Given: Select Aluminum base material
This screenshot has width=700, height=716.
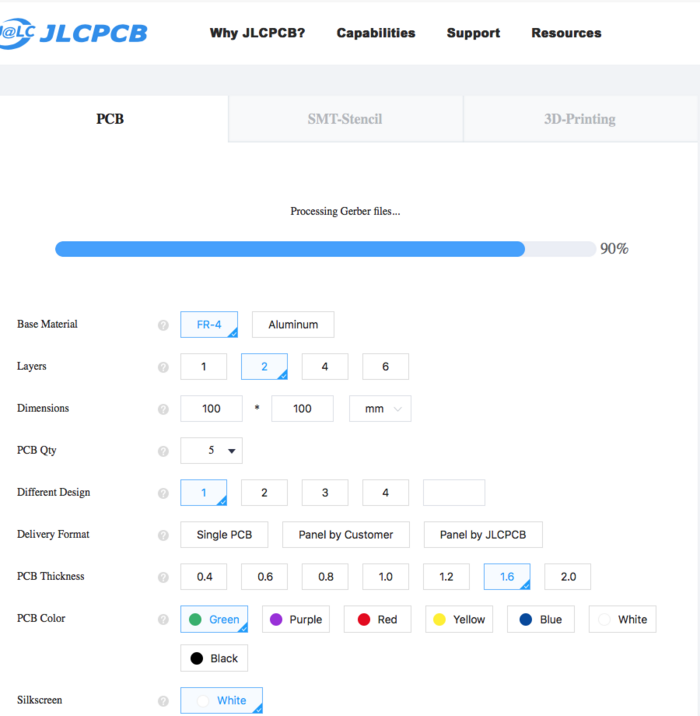Looking at the screenshot, I should 293,325.
